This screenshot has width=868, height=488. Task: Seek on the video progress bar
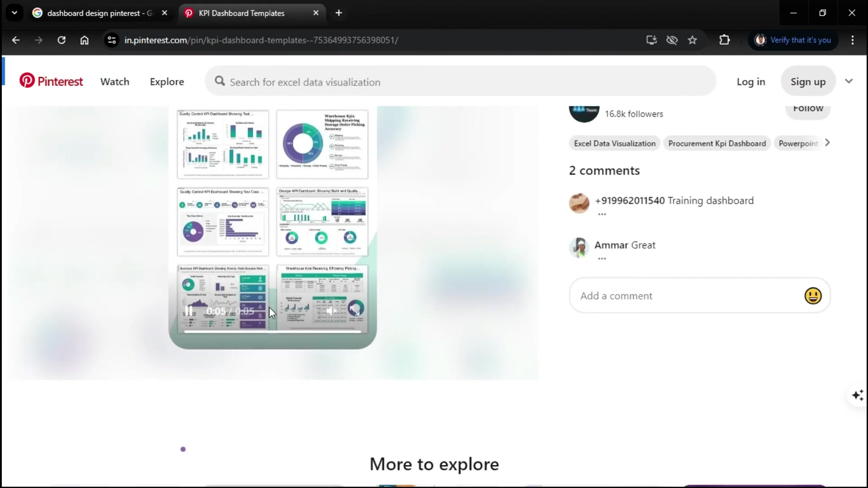[273, 332]
